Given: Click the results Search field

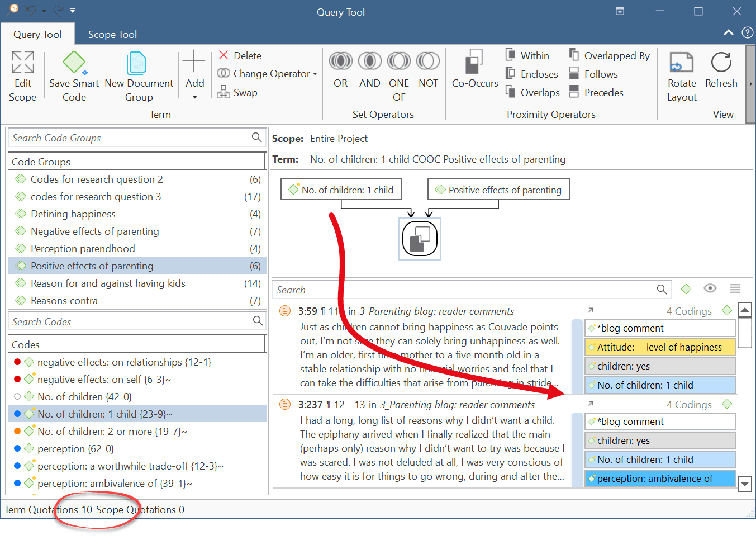Looking at the screenshot, I should coord(472,290).
